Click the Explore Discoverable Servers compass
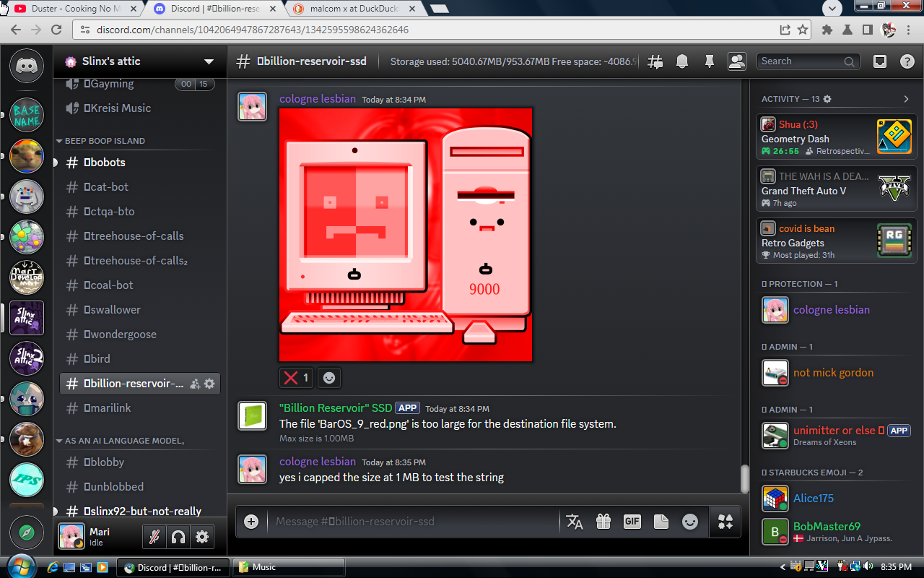 (x=27, y=533)
